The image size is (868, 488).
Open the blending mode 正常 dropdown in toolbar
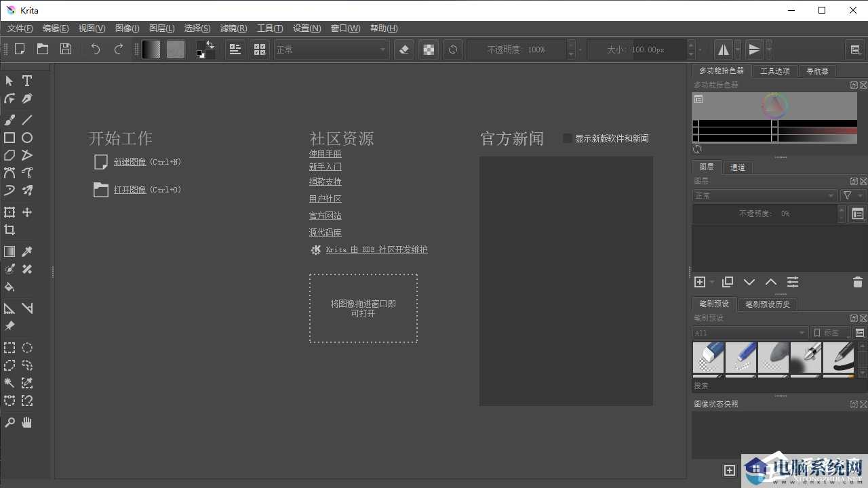click(x=331, y=49)
